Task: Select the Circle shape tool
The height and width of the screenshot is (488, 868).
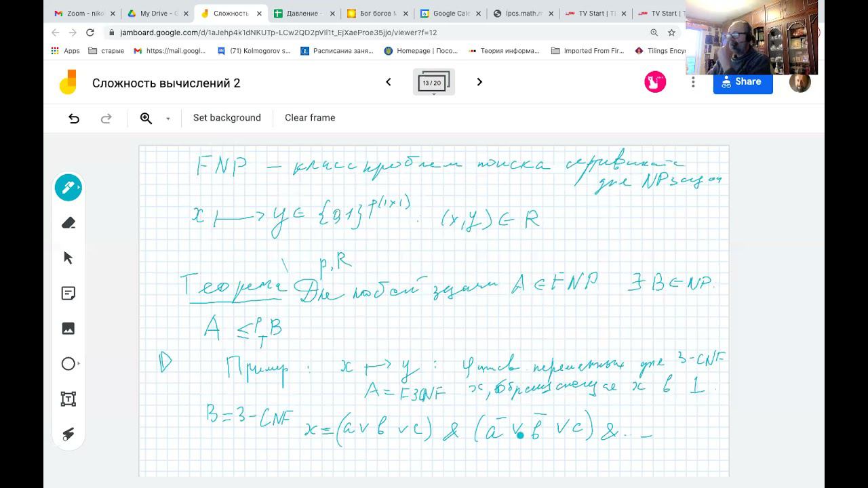Action: 68,364
